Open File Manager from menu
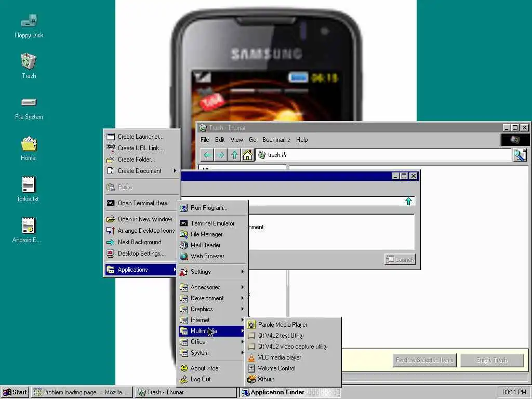This screenshot has width=532, height=399. 212,234
